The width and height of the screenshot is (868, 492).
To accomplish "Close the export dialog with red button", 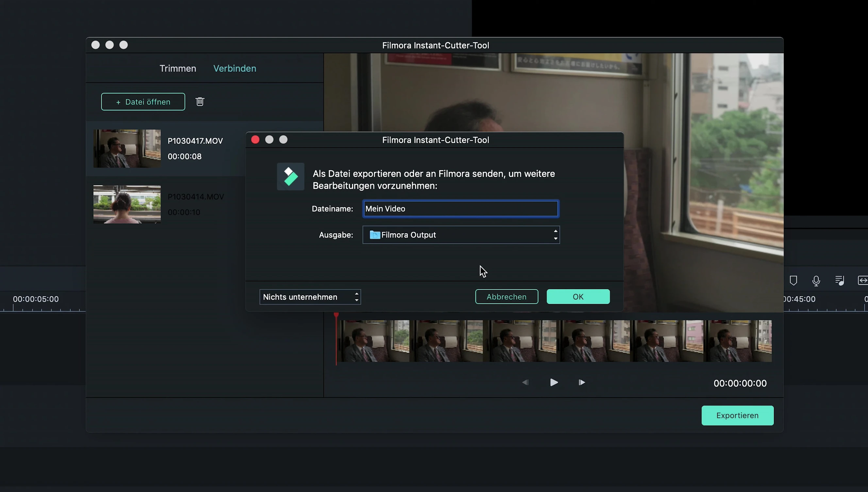I will (x=255, y=140).
